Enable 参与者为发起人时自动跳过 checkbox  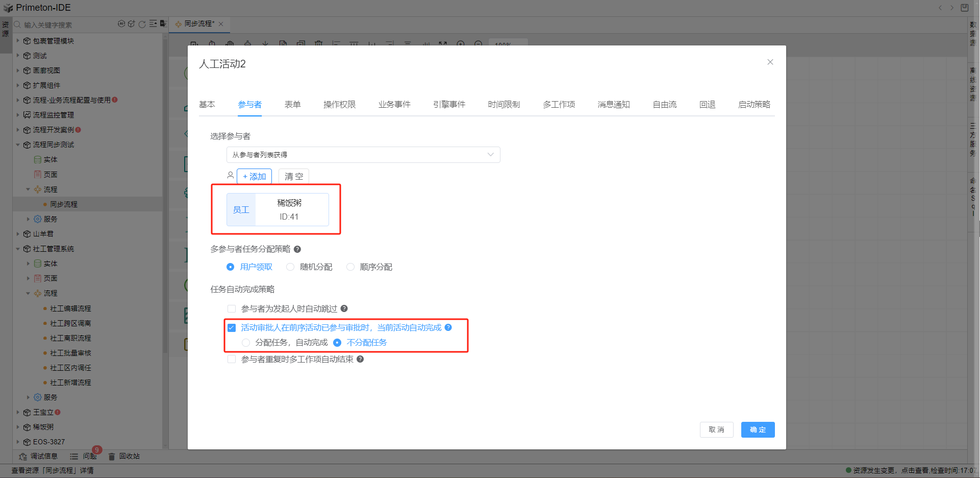[232, 309]
